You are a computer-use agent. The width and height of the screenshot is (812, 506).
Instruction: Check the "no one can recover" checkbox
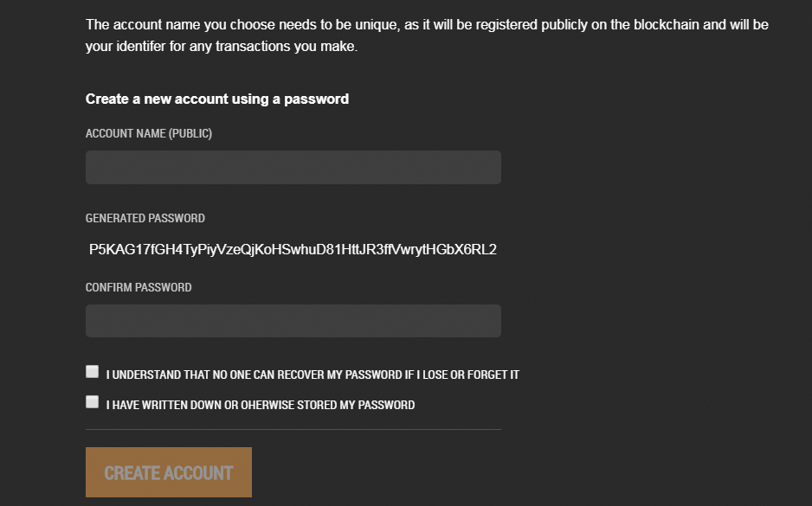(x=93, y=372)
